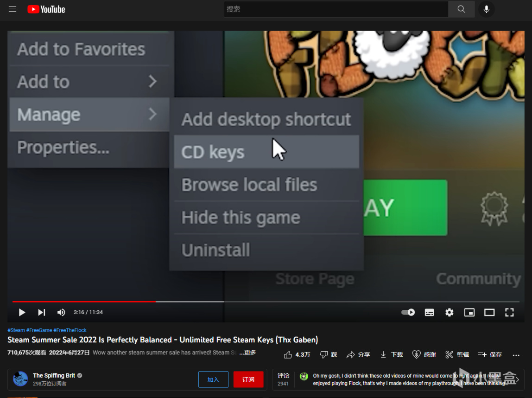Enable subtitles with the CC icon
The width and height of the screenshot is (532, 398).
[429, 312]
